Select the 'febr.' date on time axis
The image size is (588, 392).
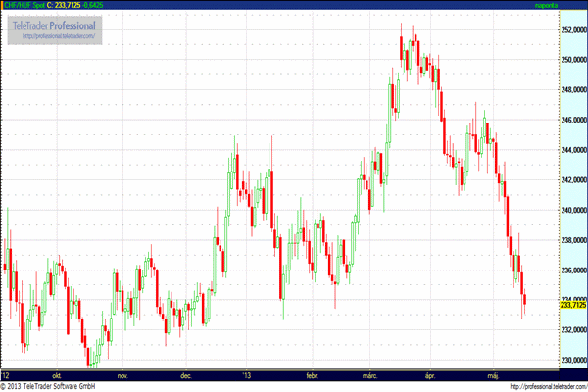312,374
